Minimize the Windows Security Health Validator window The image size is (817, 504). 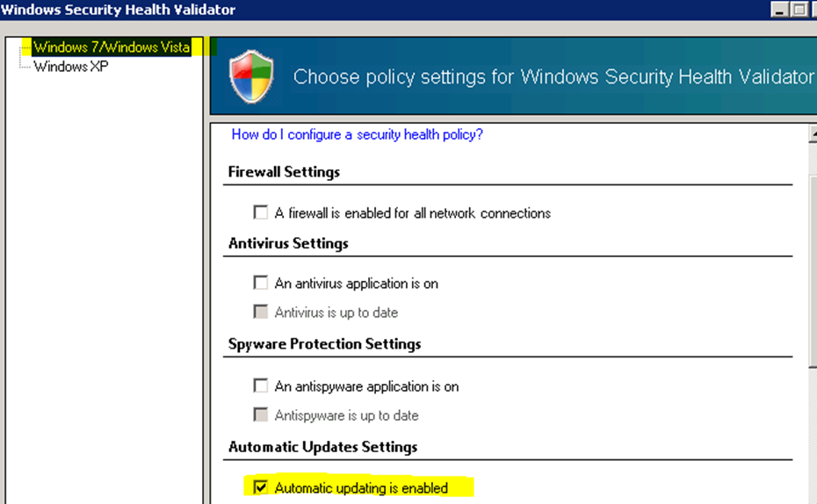[779, 10]
